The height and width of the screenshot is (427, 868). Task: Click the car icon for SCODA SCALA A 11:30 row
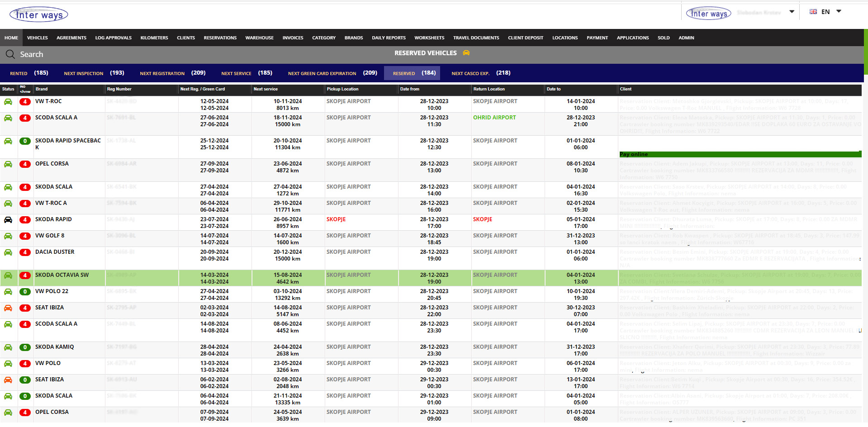pos(8,118)
